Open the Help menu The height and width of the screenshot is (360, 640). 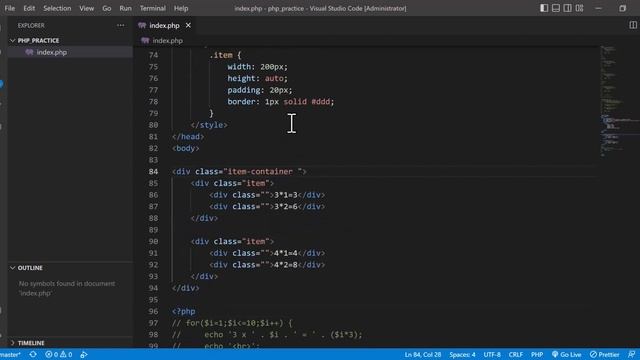(x=181, y=8)
